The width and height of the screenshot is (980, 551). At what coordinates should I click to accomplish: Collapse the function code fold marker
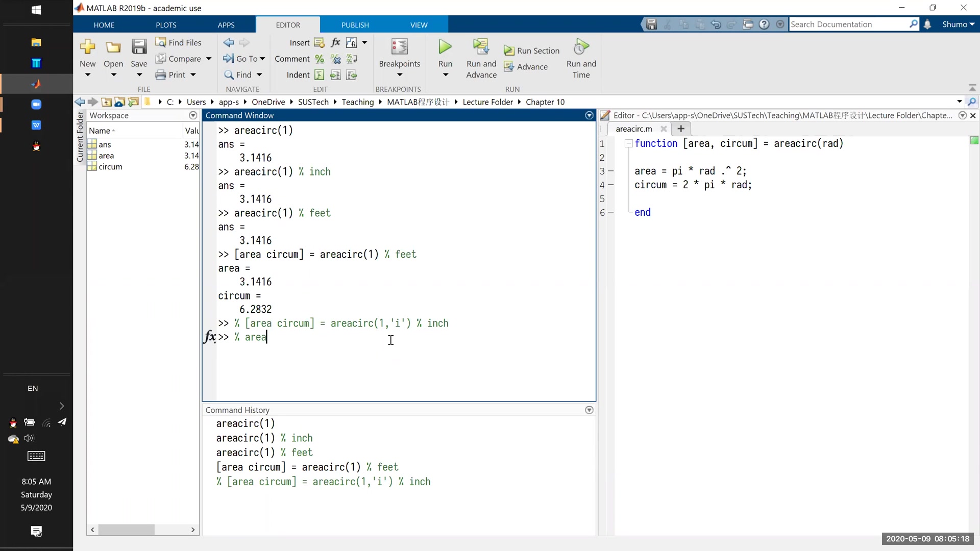pyautogui.click(x=629, y=144)
